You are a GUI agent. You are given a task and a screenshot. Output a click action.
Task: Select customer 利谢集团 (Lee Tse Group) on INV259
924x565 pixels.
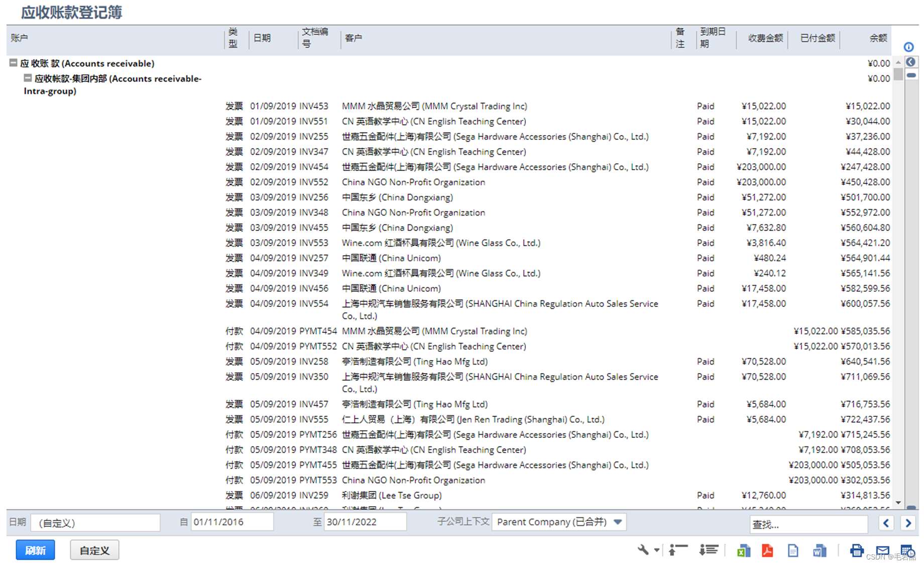point(392,495)
